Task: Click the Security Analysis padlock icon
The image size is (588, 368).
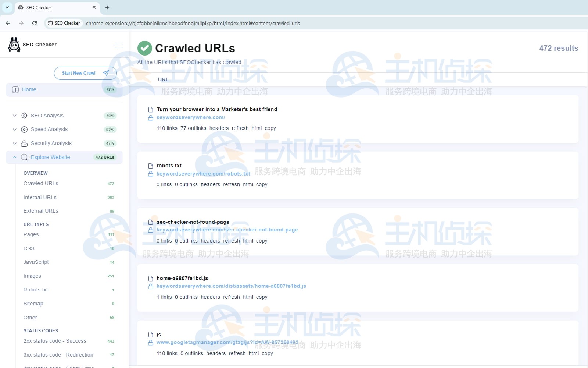Action: (x=24, y=143)
